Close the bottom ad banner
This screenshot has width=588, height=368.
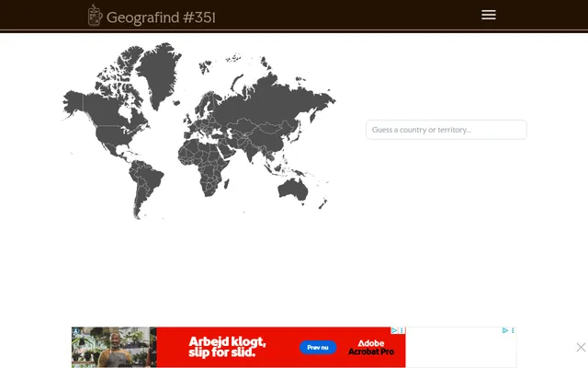click(581, 348)
